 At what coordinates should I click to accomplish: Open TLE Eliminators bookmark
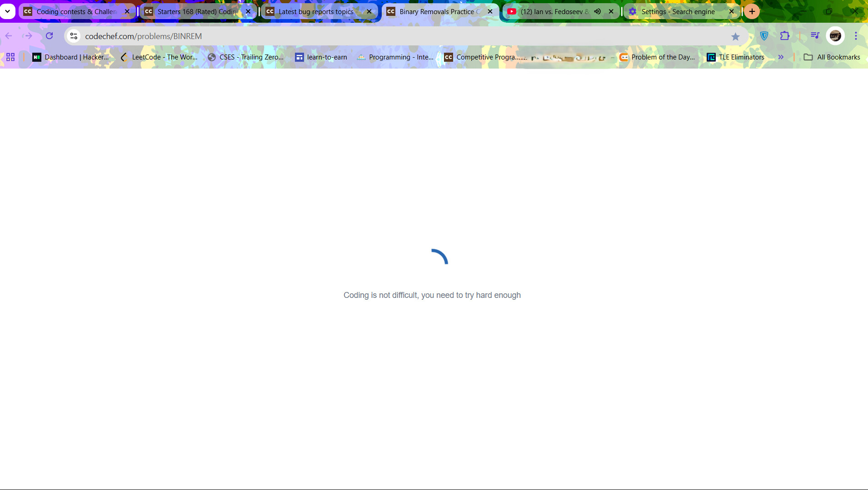point(736,57)
